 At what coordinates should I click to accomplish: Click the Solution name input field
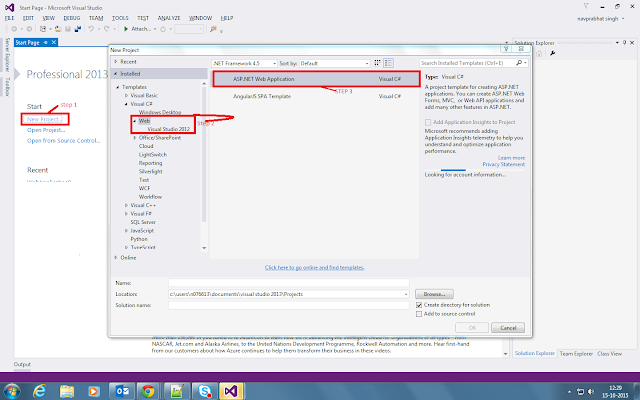[x=289, y=305]
